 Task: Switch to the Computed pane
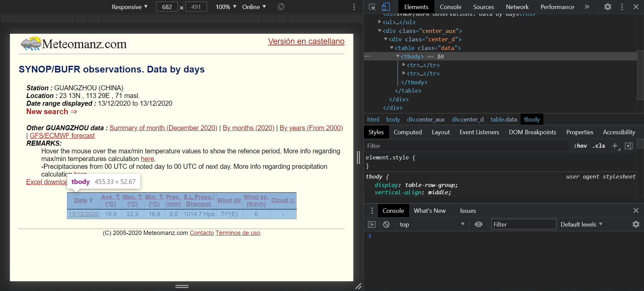click(x=408, y=132)
